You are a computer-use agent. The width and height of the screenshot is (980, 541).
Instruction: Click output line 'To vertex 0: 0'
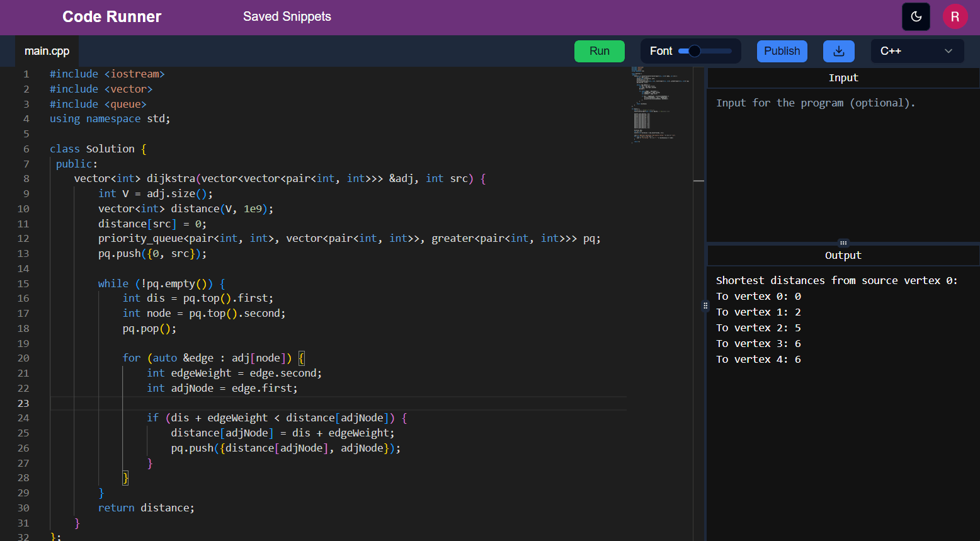(758, 296)
